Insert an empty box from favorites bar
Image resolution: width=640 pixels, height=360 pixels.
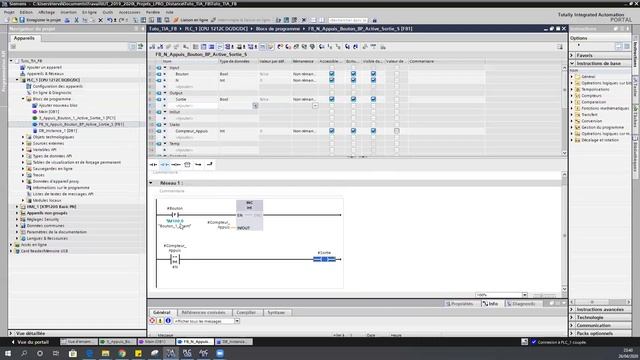(187, 164)
